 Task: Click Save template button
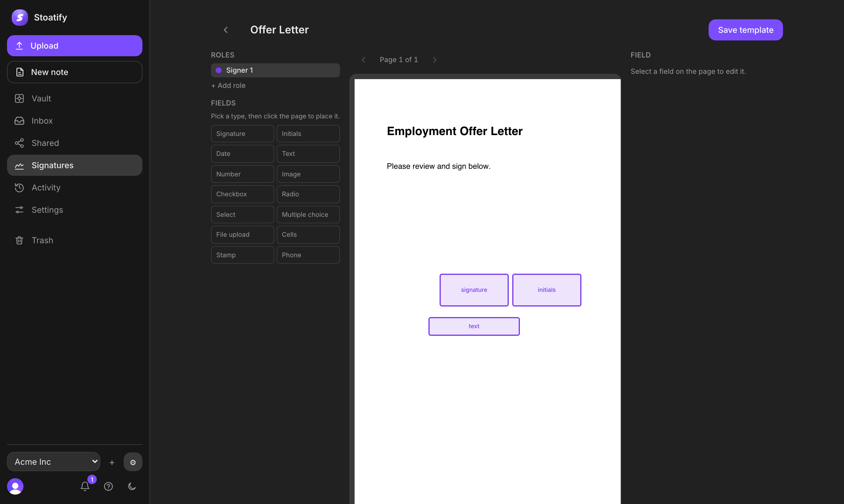click(746, 30)
